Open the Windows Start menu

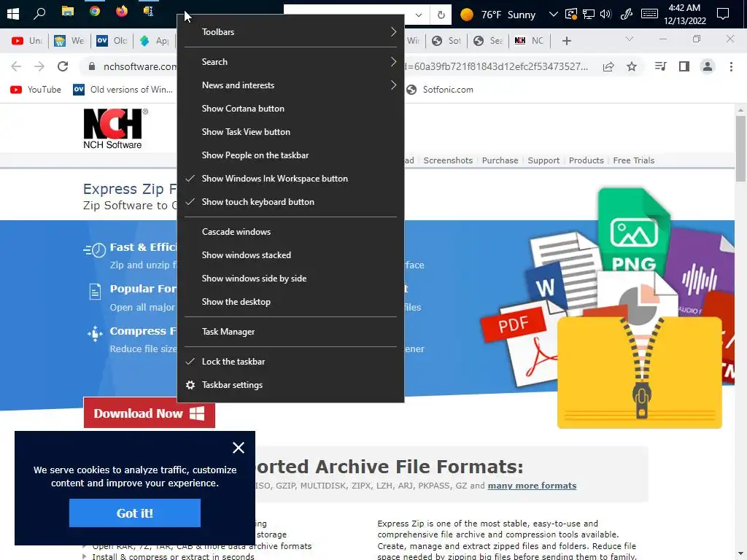[13, 13]
